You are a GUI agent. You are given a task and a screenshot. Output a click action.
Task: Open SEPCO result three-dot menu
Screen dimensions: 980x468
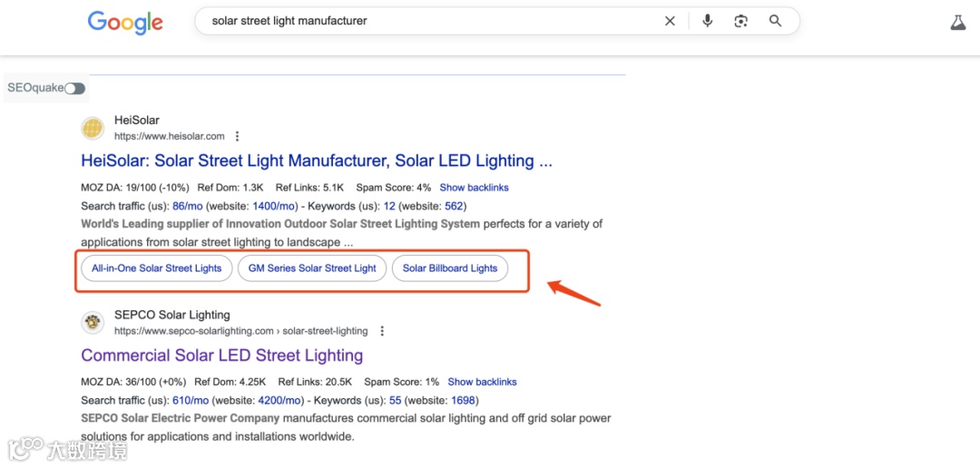pos(382,331)
